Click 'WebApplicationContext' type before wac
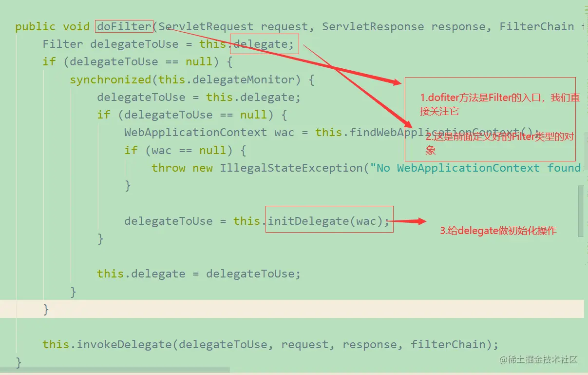Image resolution: width=588 pixels, height=375 pixels. [x=196, y=132]
